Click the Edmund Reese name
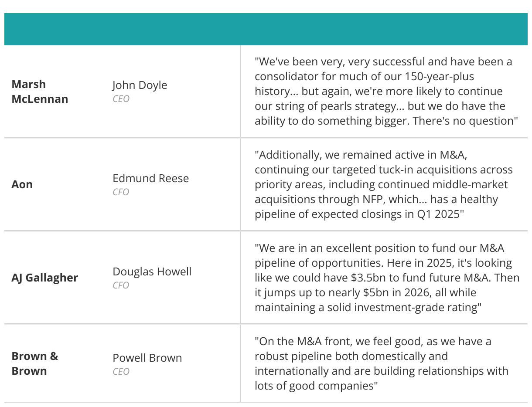 click(x=150, y=178)
